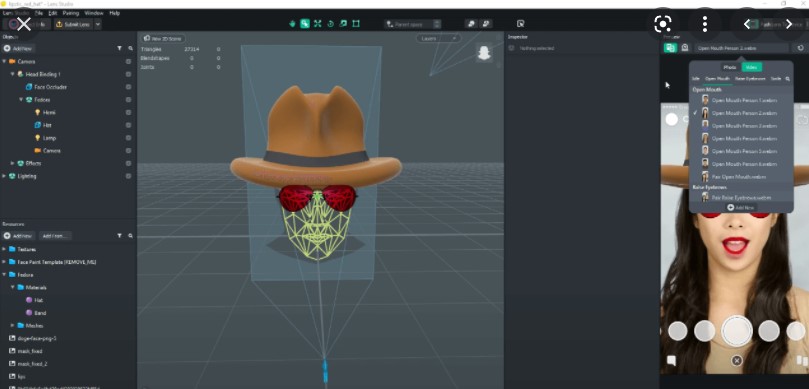The image size is (809, 389).
Task: Click the refresh preview icon
Action: tap(800, 47)
